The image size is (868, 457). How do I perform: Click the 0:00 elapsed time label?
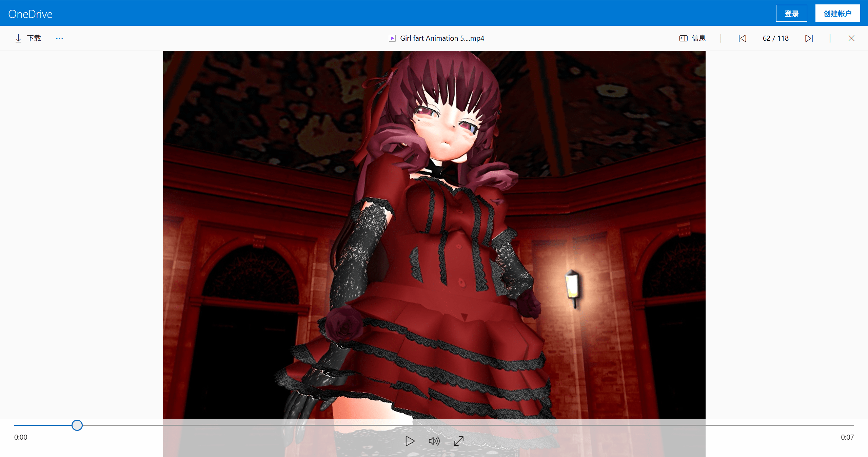click(21, 437)
